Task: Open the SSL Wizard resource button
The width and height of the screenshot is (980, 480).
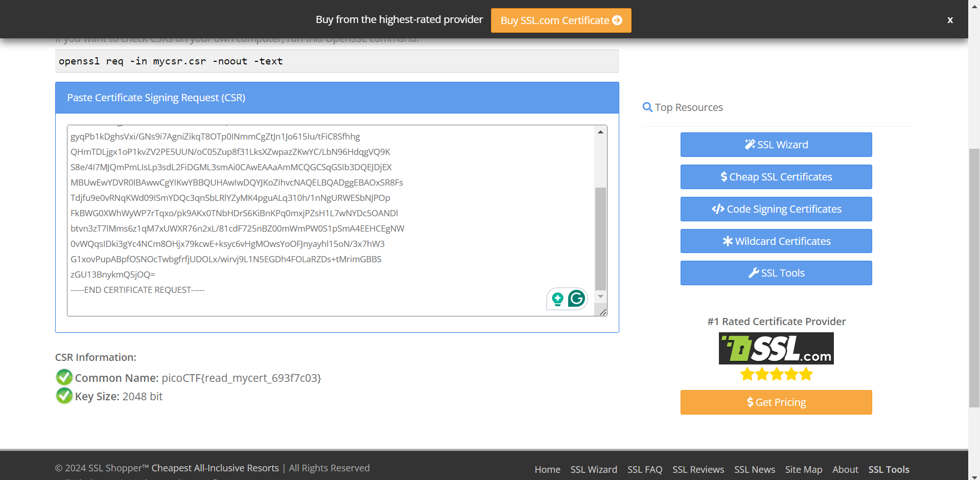Action: [x=776, y=145]
